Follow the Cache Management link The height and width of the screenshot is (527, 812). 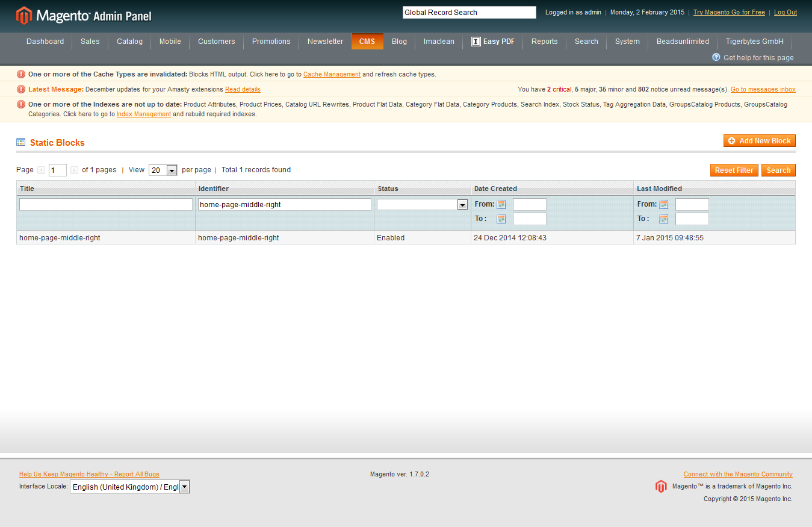click(x=332, y=75)
